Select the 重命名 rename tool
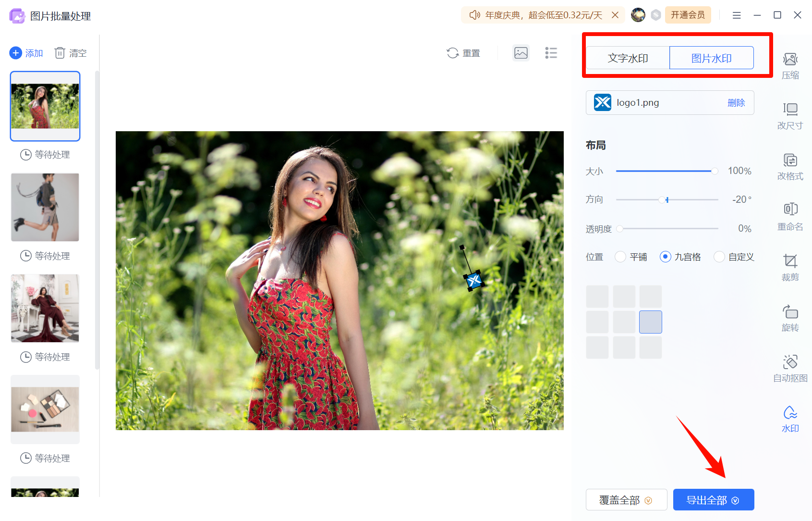Screen dimensions: 812x521 coord(790,217)
